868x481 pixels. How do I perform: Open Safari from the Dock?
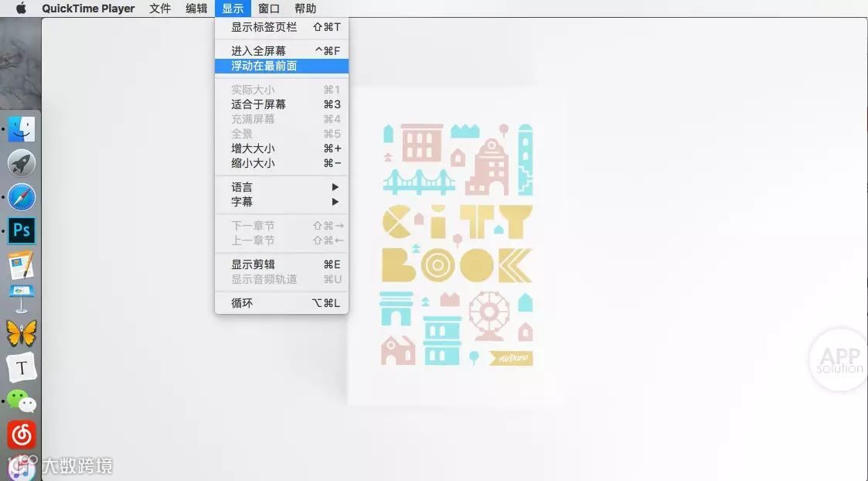[22, 197]
